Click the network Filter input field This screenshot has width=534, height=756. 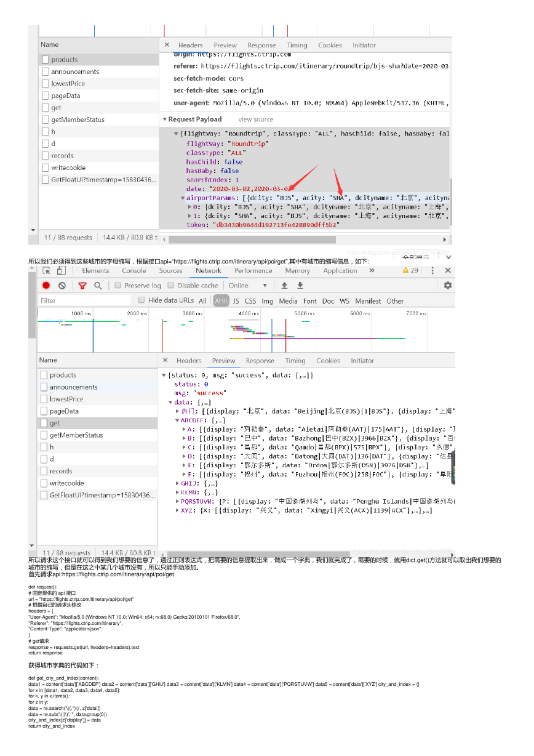click(85, 300)
